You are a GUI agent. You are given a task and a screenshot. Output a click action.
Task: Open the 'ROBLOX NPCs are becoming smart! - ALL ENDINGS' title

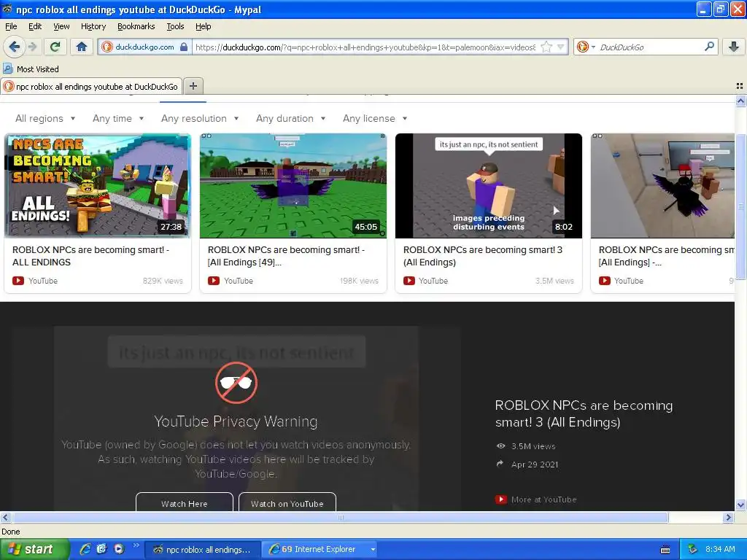point(90,256)
